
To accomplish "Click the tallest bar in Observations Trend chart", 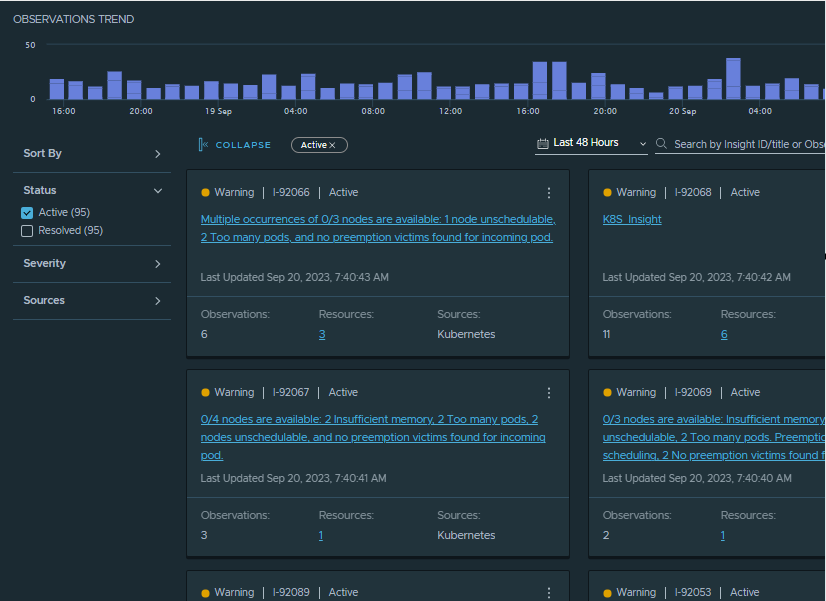I will point(733,78).
